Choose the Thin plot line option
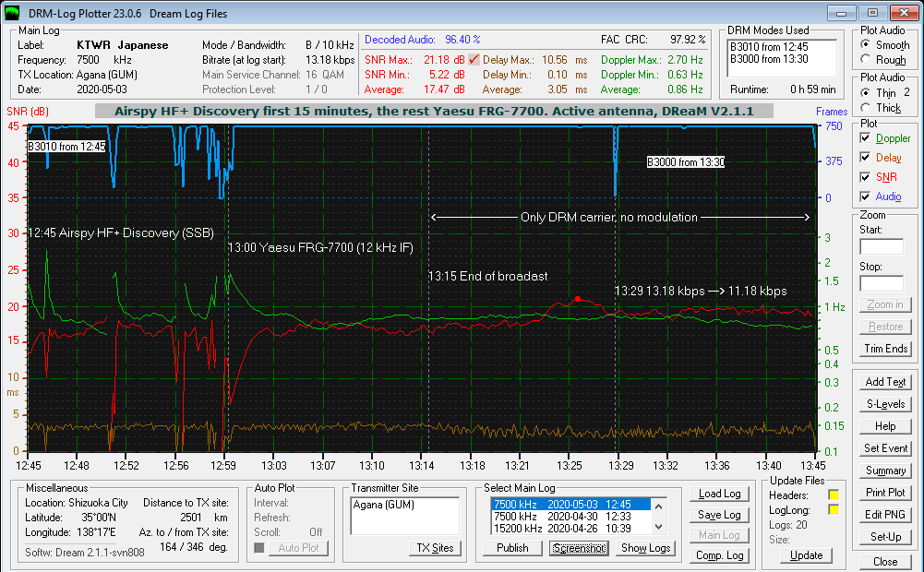 coord(865,92)
